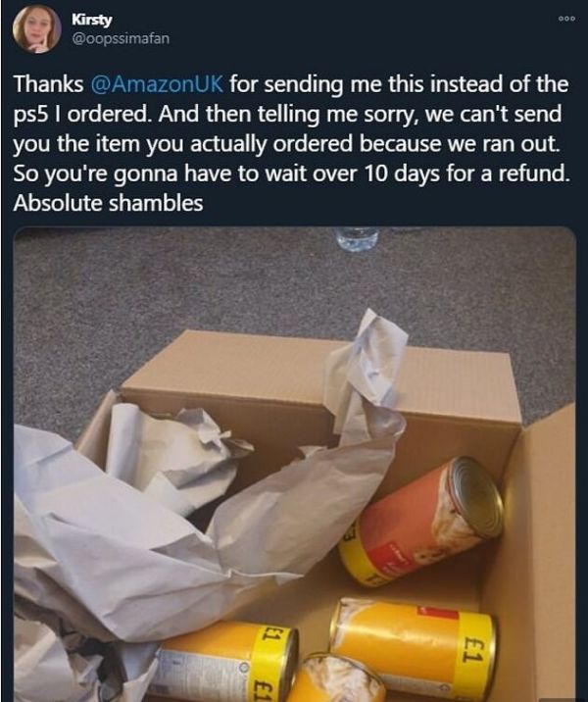Viewport: 588px width, 702px height.
Task: Click the @AmazonUK mention link
Action: [x=157, y=84]
